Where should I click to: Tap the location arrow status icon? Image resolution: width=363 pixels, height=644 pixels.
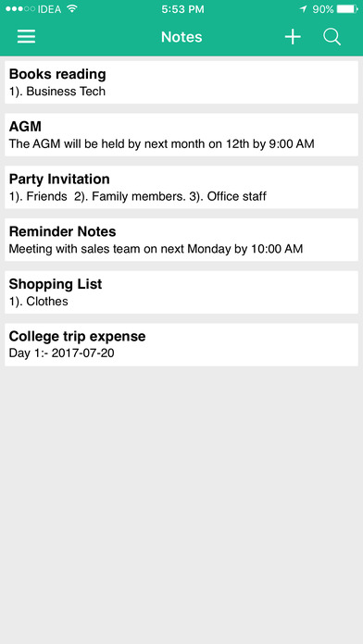[304, 9]
